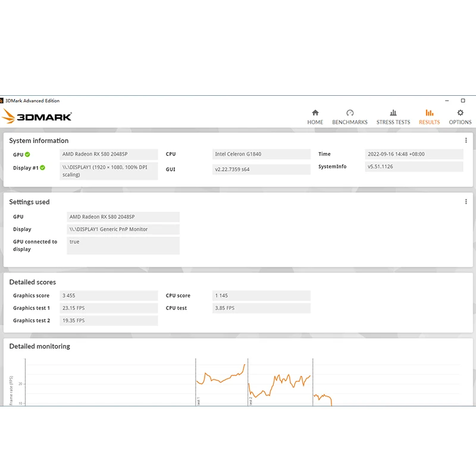Expand three-dot menu in Settings used panel
The height and width of the screenshot is (476, 476).
click(466, 202)
